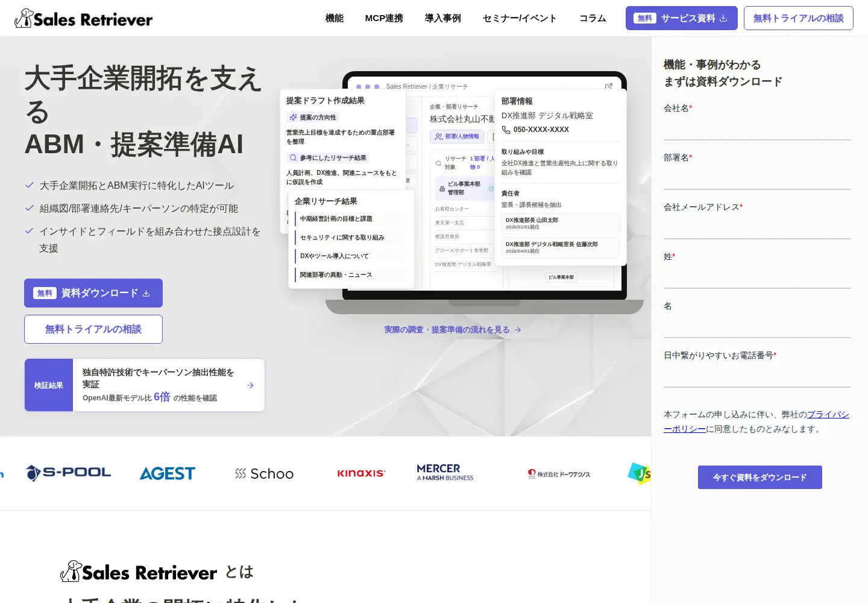Screen dimensions: 868x603
Task: Click the 会社名 input field
Action: 757,128
